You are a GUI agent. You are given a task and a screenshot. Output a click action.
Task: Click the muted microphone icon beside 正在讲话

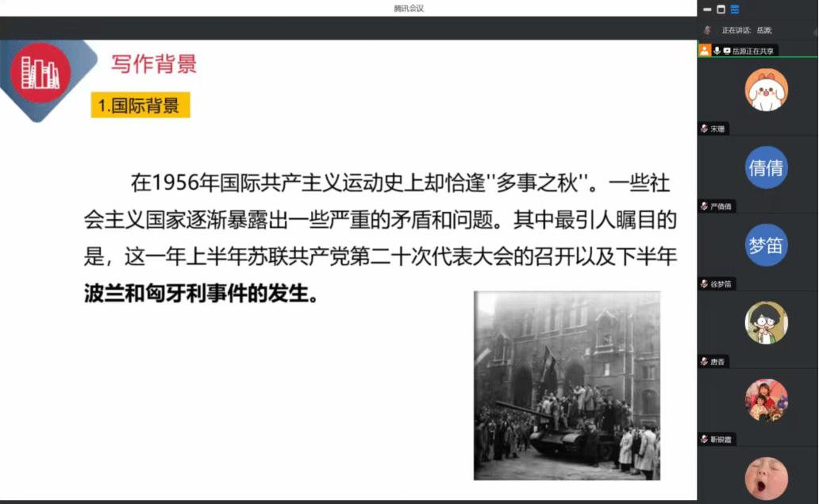pos(707,30)
